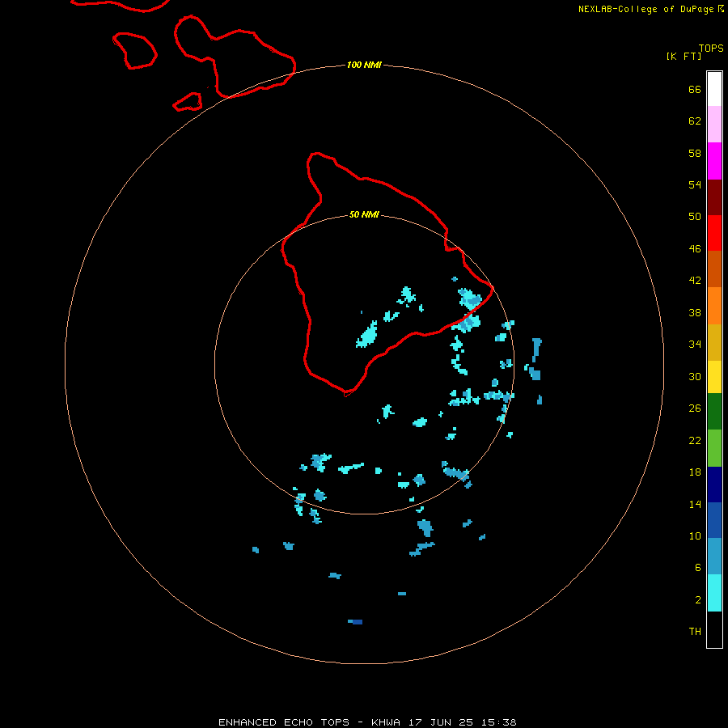The height and width of the screenshot is (728, 728).
Task: Click the "26" legend value
Action: [695, 408]
